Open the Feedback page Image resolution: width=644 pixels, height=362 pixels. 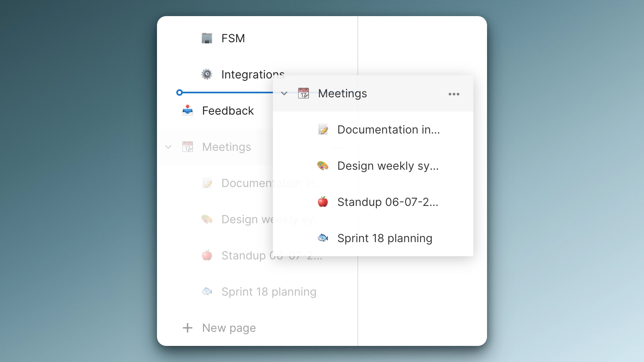pos(228,110)
